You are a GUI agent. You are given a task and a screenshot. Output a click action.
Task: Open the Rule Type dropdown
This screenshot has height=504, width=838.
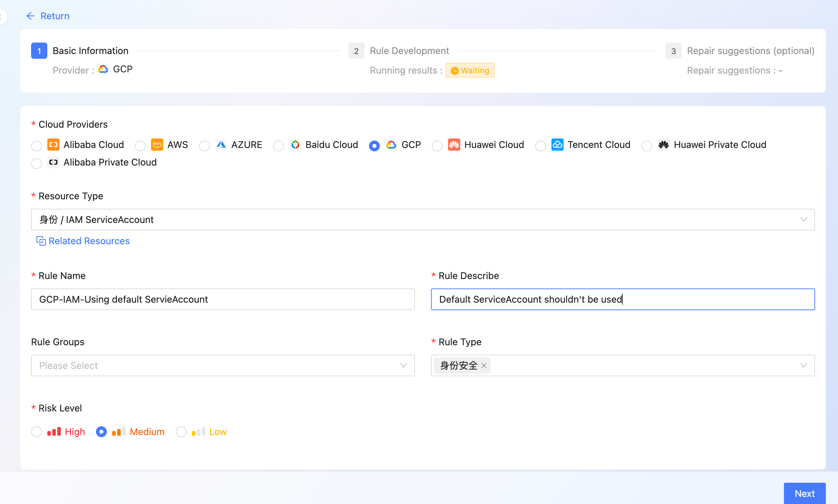(x=623, y=366)
